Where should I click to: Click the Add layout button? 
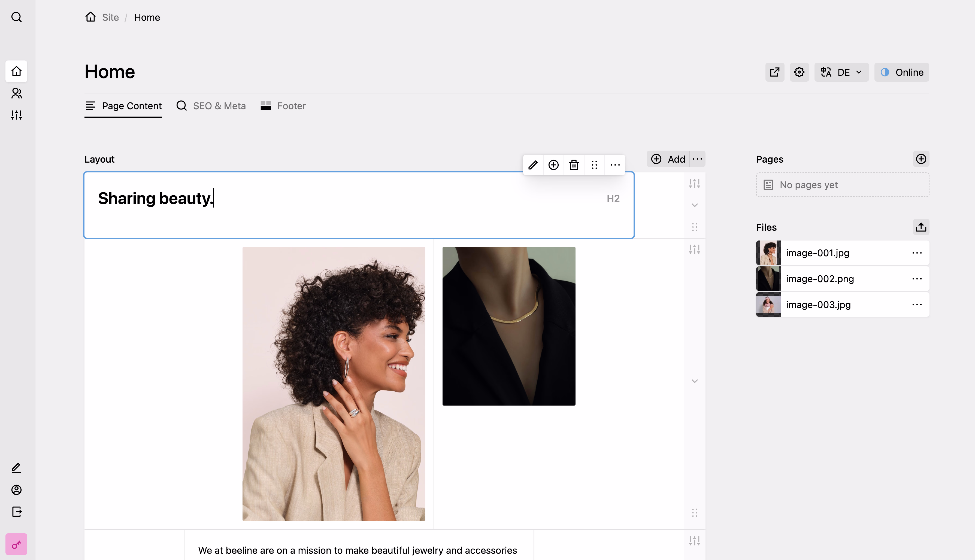click(x=668, y=159)
